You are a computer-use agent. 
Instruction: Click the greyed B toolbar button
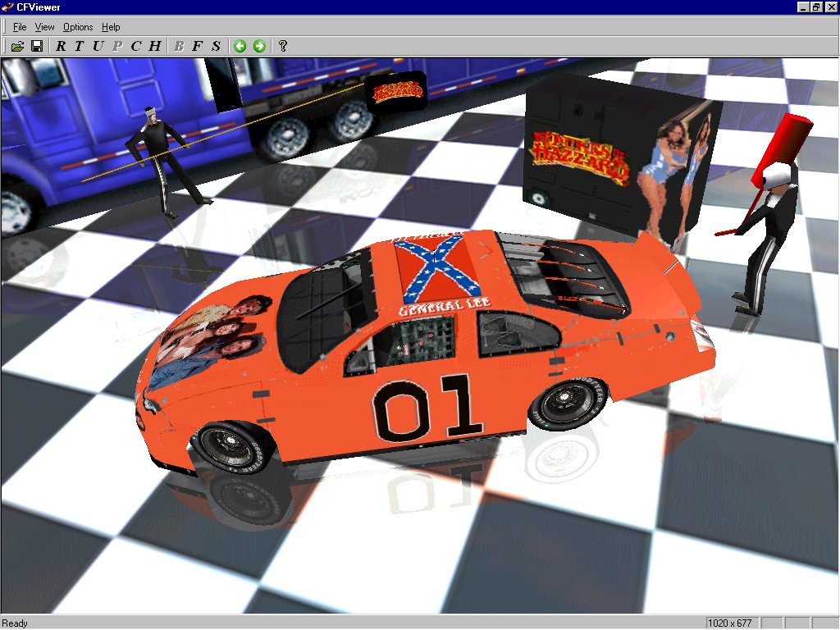pos(179,46)
